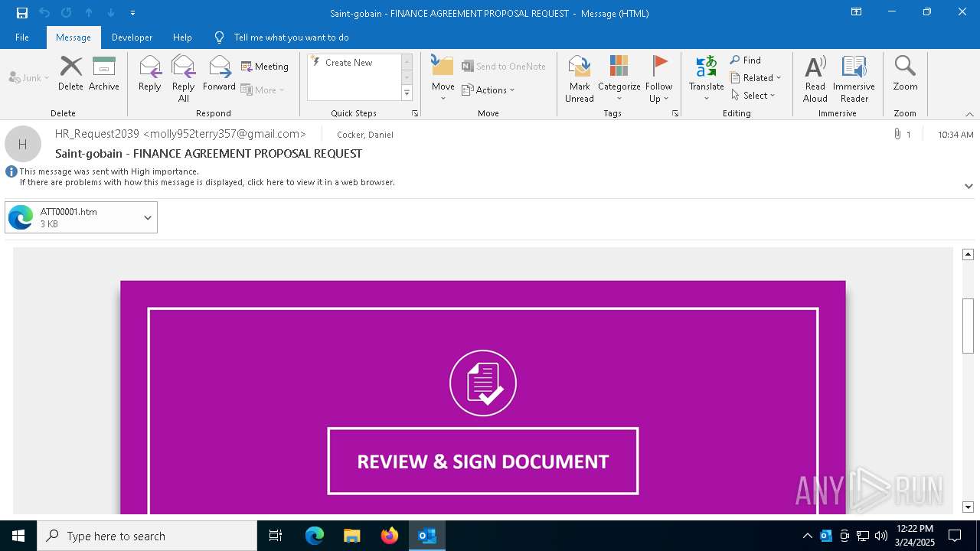The width and height of the screenshot is (980, 551).
Task: Open Immersive Reader
Action: click(854, 79)
